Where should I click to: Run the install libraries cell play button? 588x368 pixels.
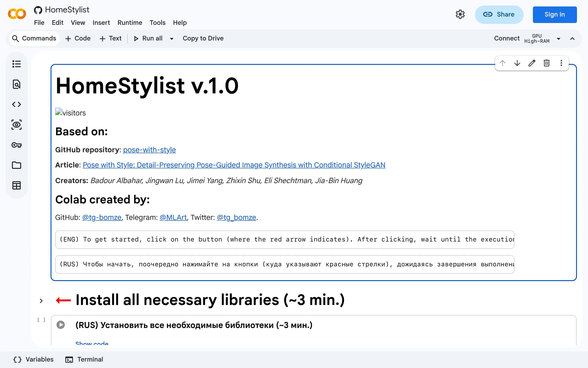(x=60, y=325)
